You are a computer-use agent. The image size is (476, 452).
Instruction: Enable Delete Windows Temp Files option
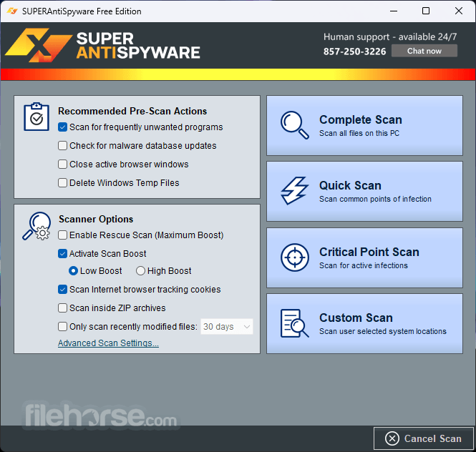coord(62,183)
